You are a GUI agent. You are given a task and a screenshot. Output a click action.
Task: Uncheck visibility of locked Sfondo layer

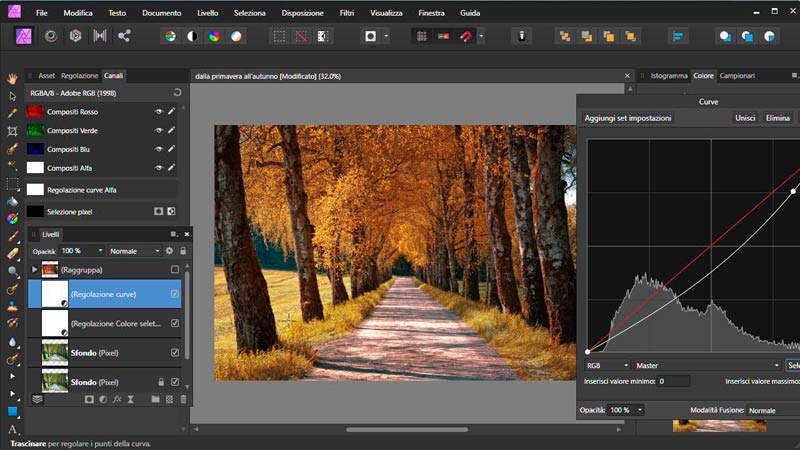[x=175, y=382]
